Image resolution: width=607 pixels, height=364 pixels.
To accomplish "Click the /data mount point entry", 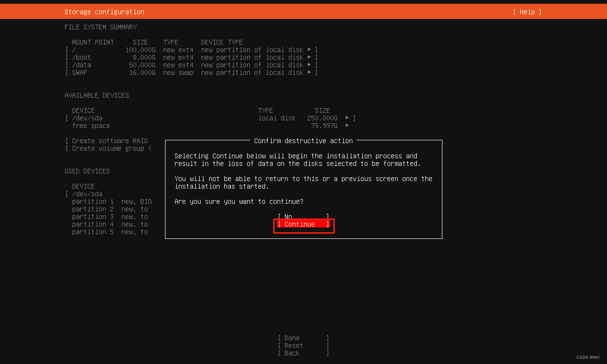I will [x=82, y=65].
